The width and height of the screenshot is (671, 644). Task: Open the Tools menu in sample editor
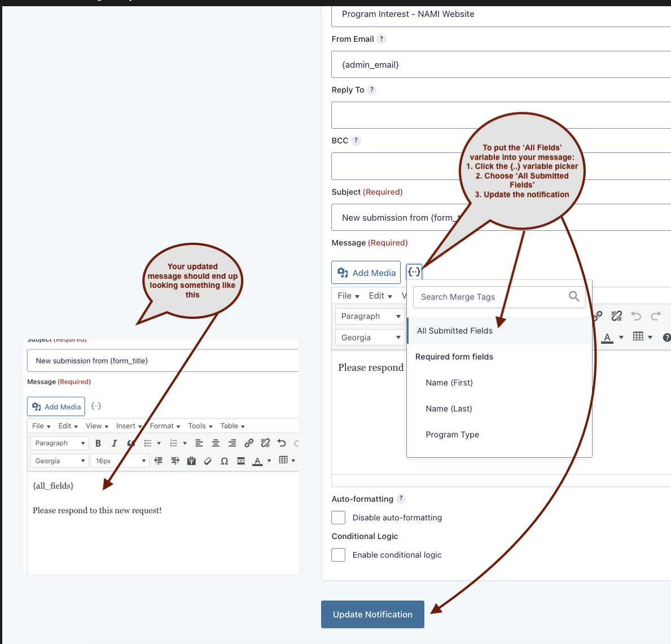point(200,426)
